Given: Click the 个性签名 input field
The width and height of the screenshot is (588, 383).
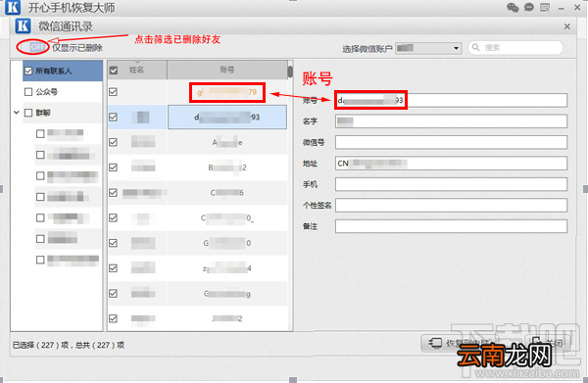Looking at the screenshot, I should [x=451, y=205].
